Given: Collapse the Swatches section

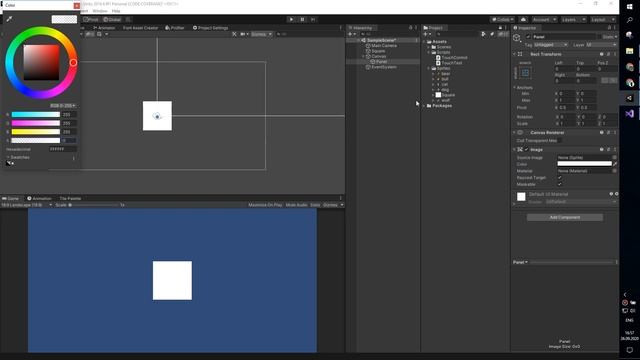Looking at the screenshot, I should [x=8, y=157].
